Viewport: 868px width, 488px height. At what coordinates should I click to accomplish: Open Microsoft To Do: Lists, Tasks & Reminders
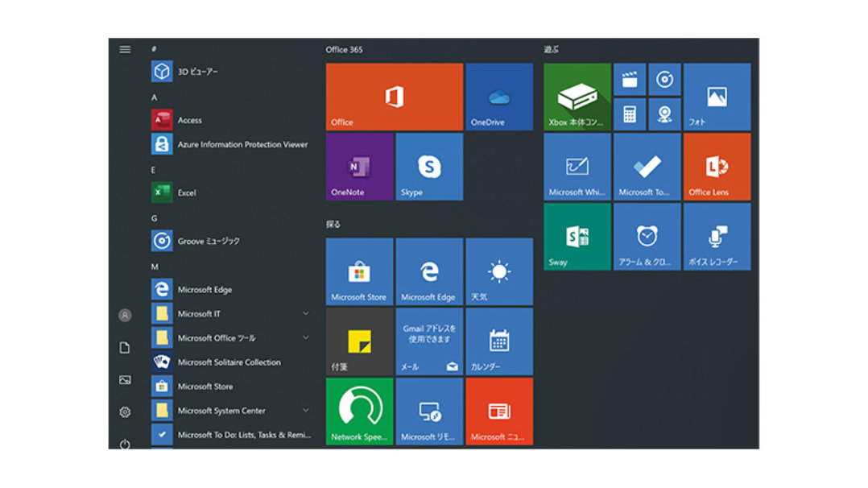(231, 435)
